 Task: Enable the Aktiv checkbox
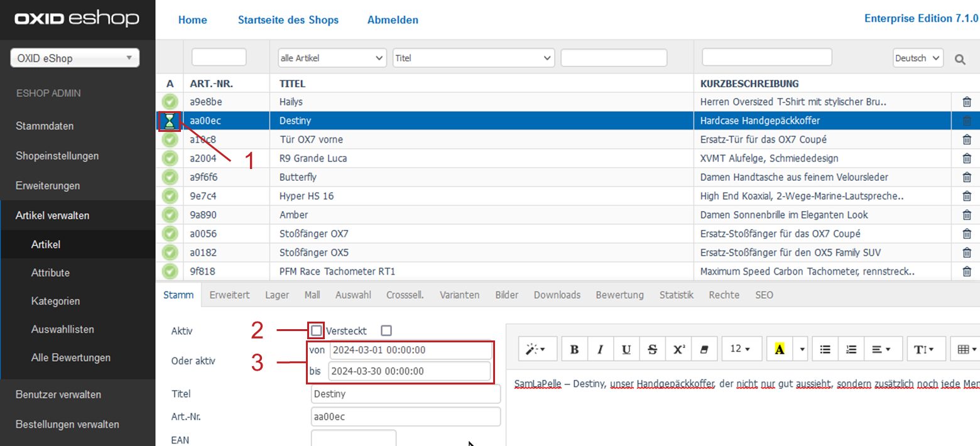coord(317,330)
